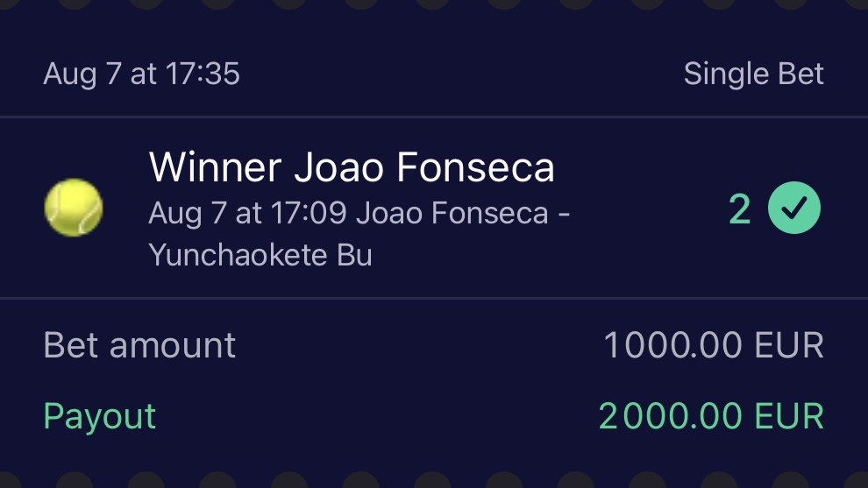This screenshot has width=868, height=488.
Task: Select the 2000.00 EUR payout value
Action: tap(711, 416)
